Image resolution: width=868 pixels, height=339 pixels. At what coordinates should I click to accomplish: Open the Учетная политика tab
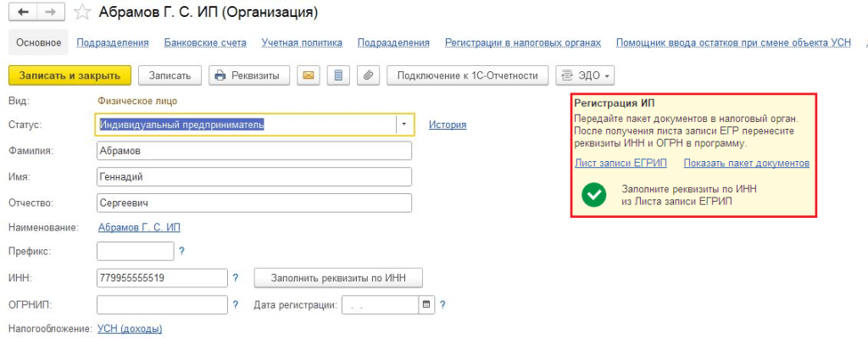[302, 42]
